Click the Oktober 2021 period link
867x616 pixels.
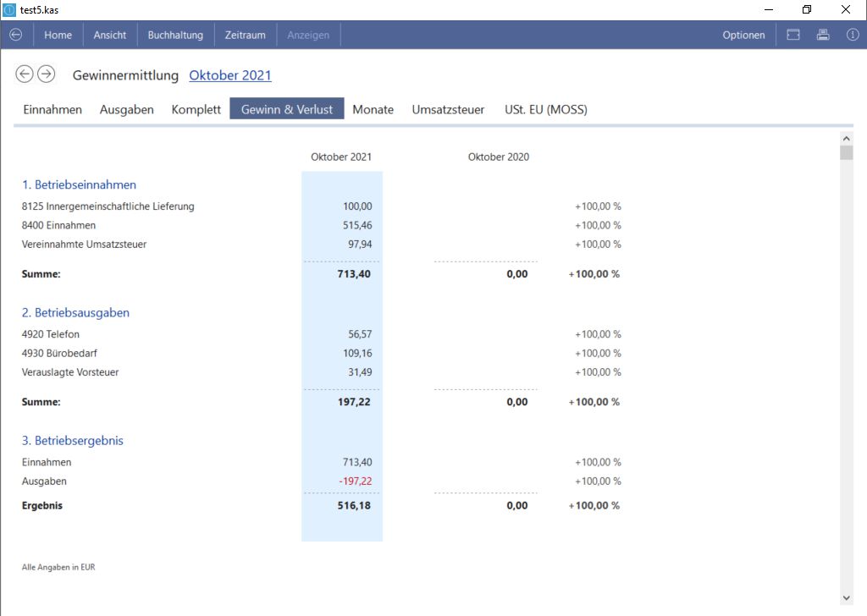pos(230,75)
